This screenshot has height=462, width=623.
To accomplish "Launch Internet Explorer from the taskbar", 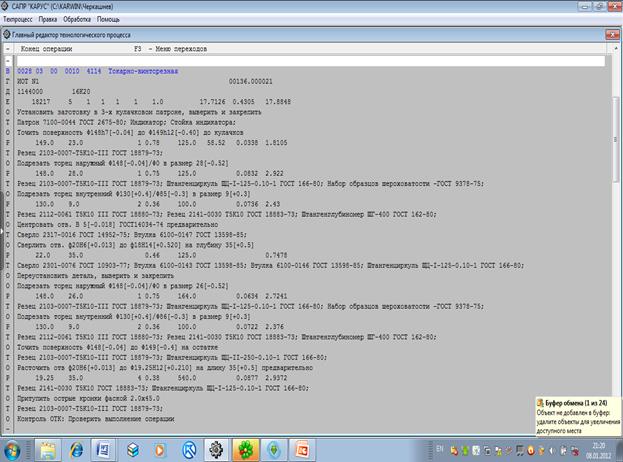I will 76,450.
